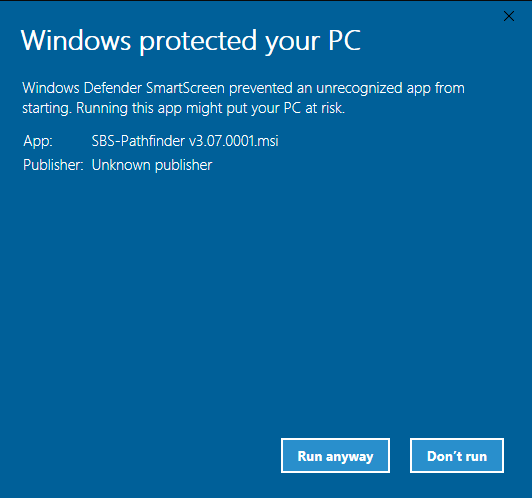Screen dimensions: 532x498
Task: Click the word 'unrecognized' in the warning
Action: [359, 89]
